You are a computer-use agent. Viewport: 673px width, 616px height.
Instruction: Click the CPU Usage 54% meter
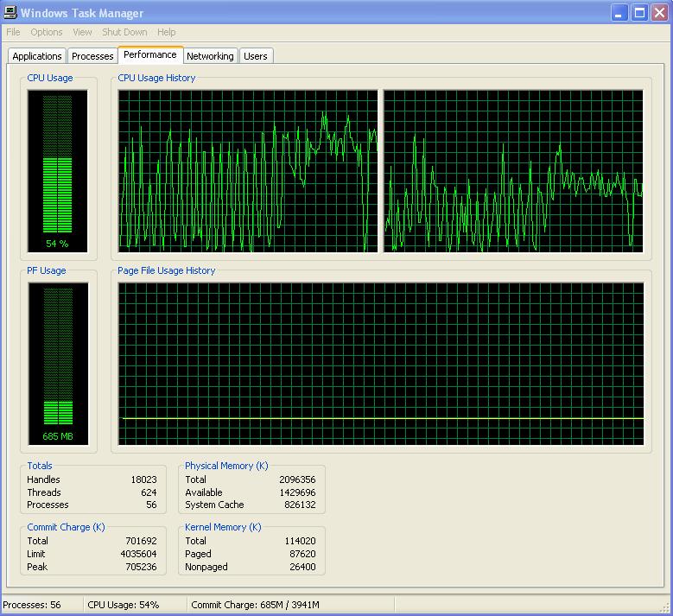pos(57,170)
